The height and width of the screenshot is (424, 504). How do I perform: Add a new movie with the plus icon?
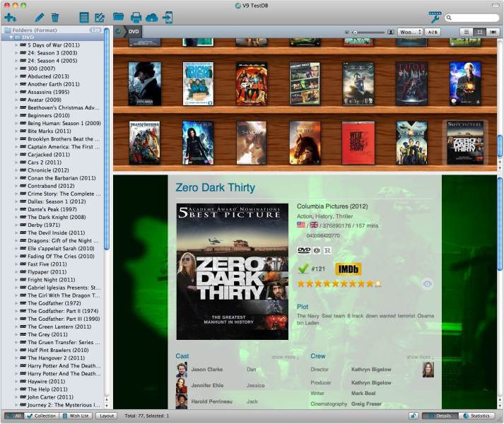click(x=11, y=18)
